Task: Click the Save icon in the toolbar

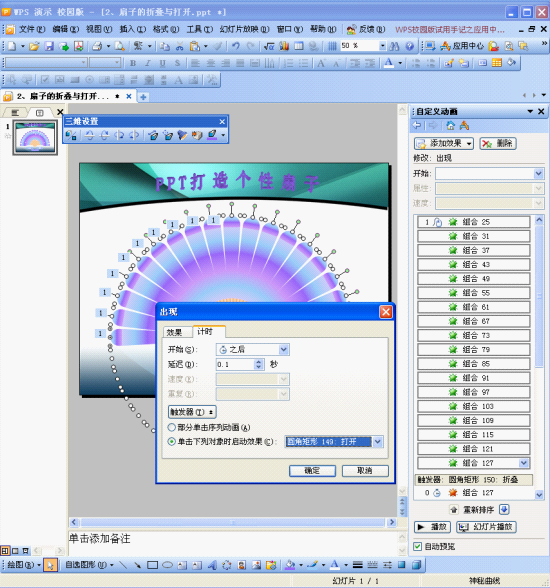Action: tap(49, 46)
